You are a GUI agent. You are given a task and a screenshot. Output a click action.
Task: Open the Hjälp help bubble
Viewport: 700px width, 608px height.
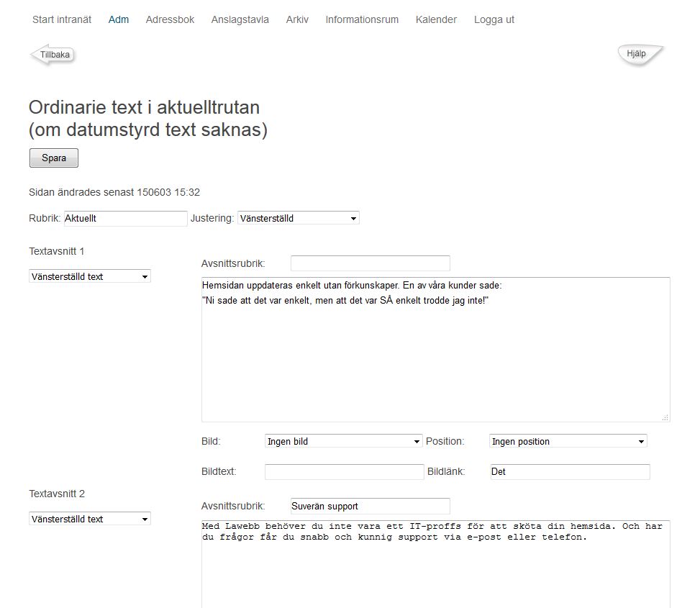[640, 55]
